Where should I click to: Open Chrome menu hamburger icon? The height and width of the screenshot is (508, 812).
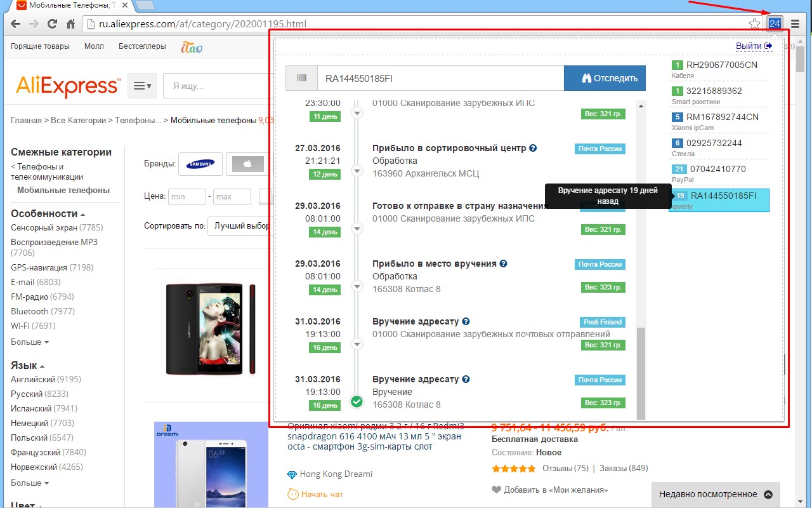[795, 24]
